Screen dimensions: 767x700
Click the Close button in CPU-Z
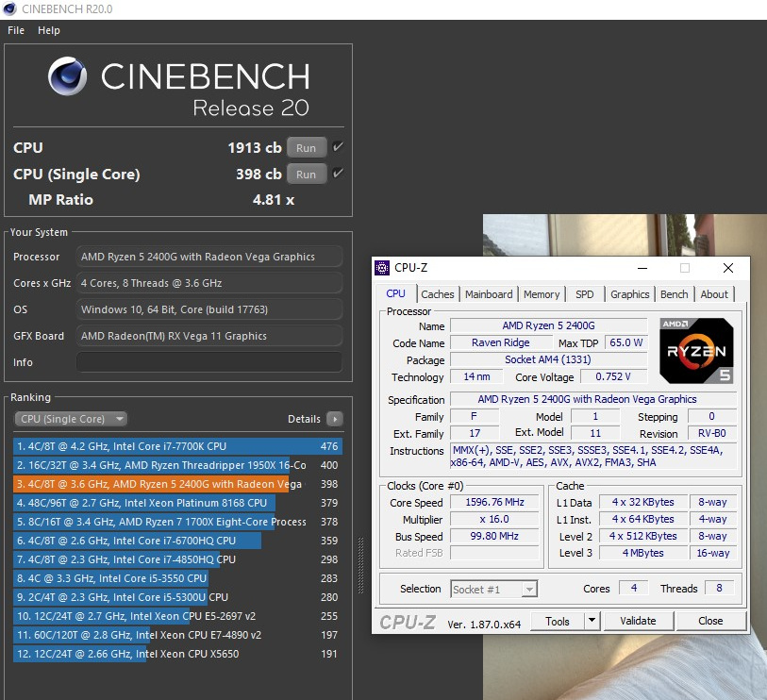(710, 621)
